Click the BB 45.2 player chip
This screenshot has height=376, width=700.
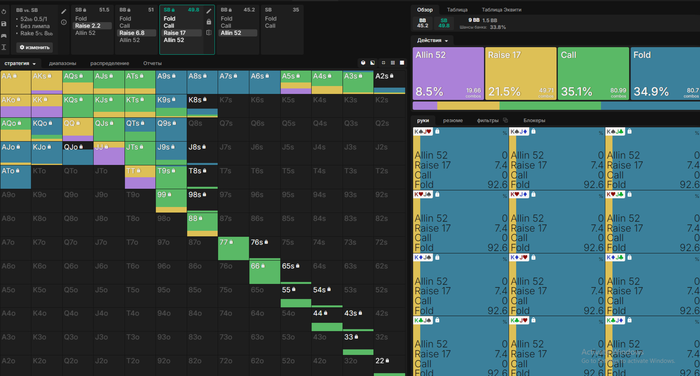(422, 23)
